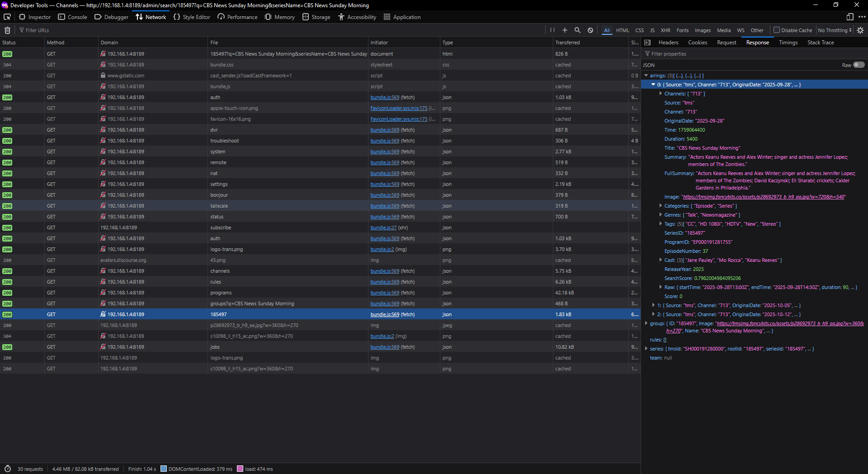Screen dimensions: 868x474
Task: Open network settings gear icon
Action: click(x=860, y=30)
